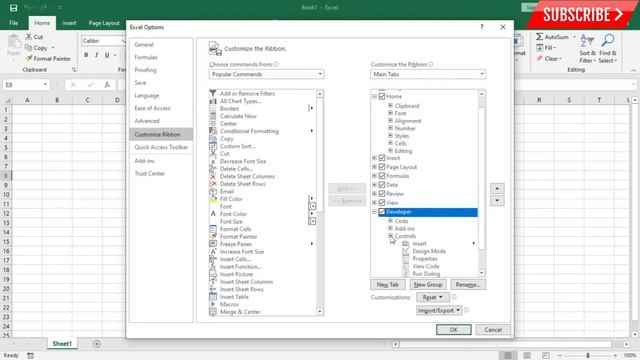640x360 pixels.
Task: Open the Choose commands from dropdown
Action: 267,74
